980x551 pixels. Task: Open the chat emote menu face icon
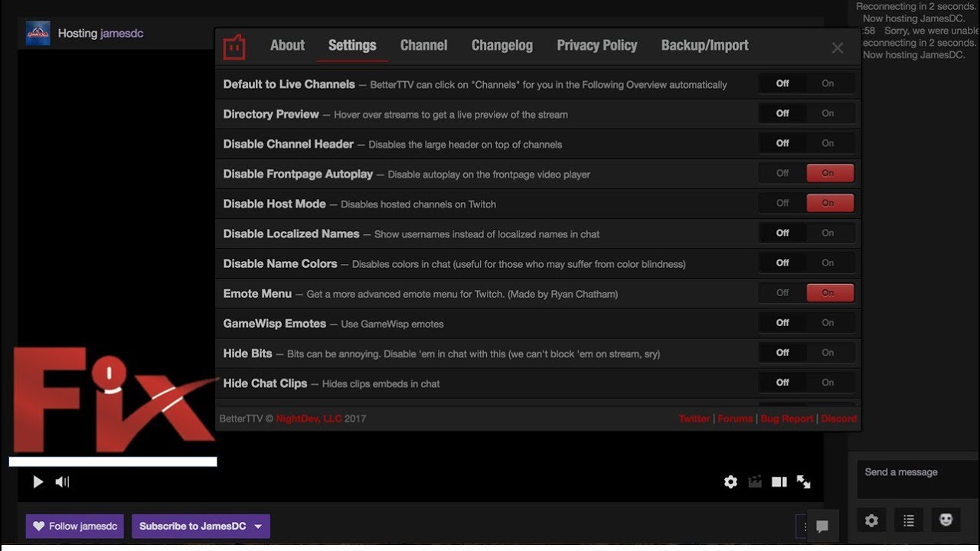click(946, 520)
